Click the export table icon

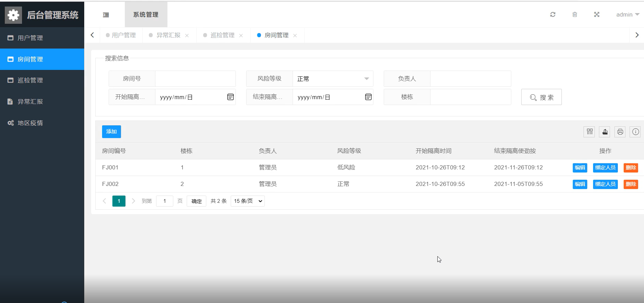605,132
